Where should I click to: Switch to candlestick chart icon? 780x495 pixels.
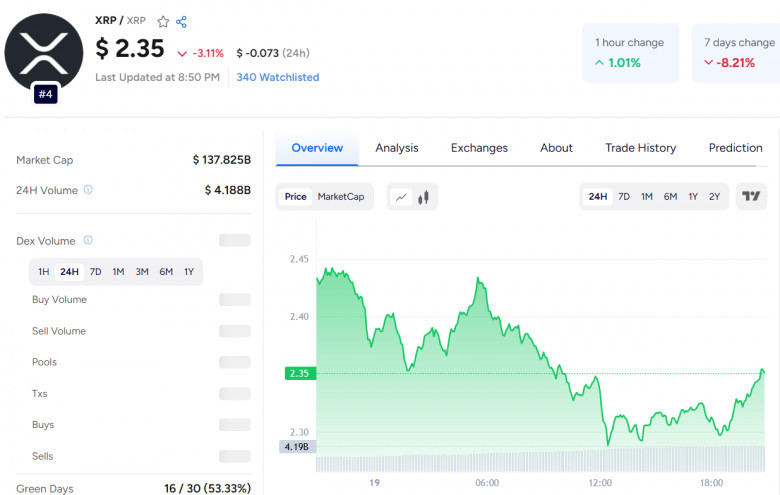coord(423,197)
